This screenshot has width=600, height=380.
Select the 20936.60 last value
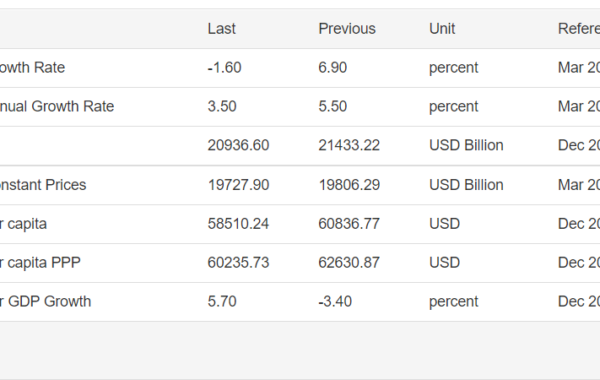tap(238, 145)
